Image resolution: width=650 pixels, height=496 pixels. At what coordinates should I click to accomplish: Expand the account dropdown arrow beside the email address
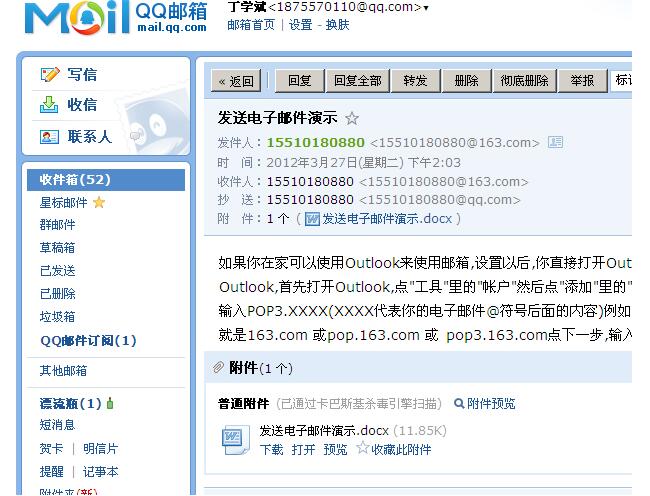[426, 8]
